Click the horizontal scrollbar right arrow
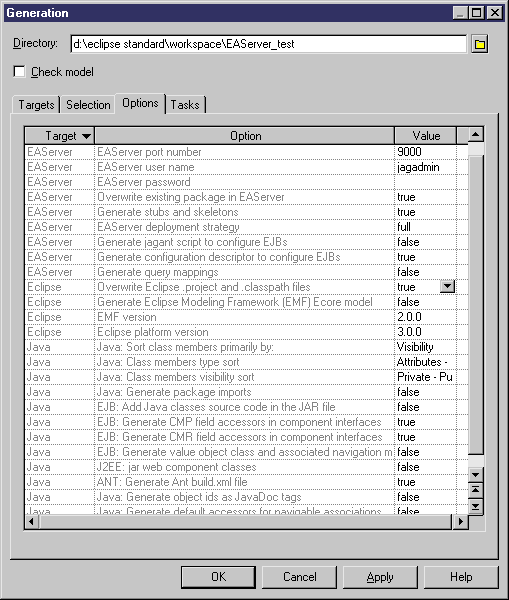Viewport: 509px width, 600px height. pos(460,522)
